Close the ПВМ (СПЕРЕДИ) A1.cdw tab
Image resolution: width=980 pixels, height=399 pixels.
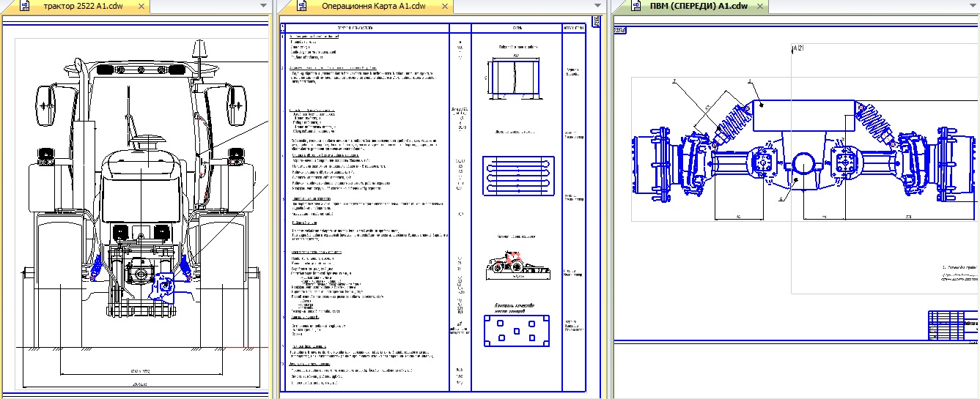tap(760, 7)
